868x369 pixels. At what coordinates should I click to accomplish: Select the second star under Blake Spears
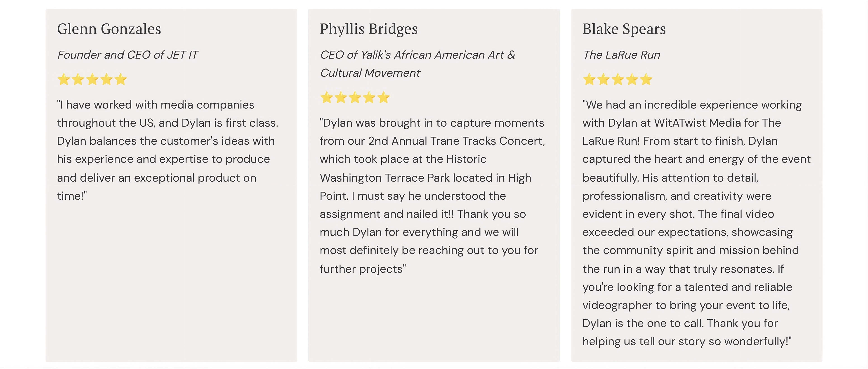coord(604,80)
